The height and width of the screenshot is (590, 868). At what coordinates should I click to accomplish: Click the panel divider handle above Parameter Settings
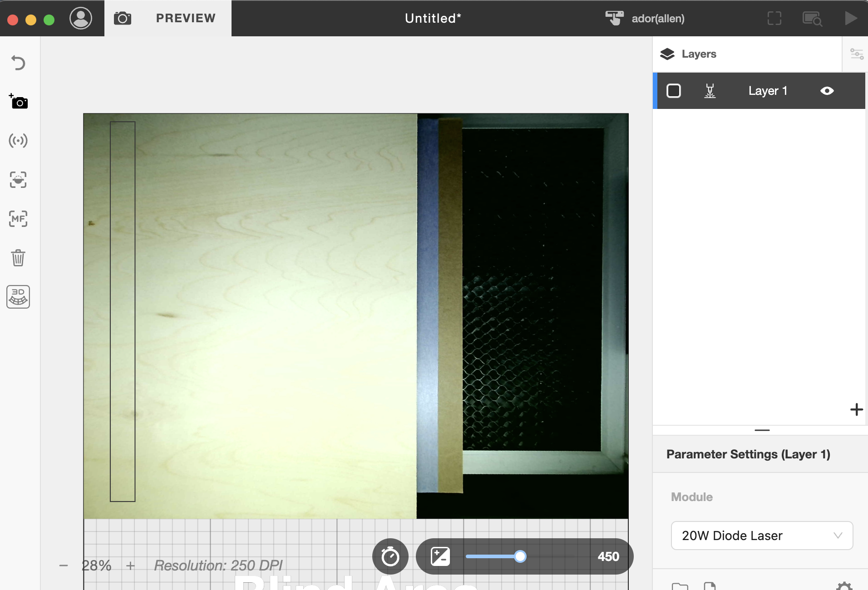pyautogui.click(x=762, y=430)
